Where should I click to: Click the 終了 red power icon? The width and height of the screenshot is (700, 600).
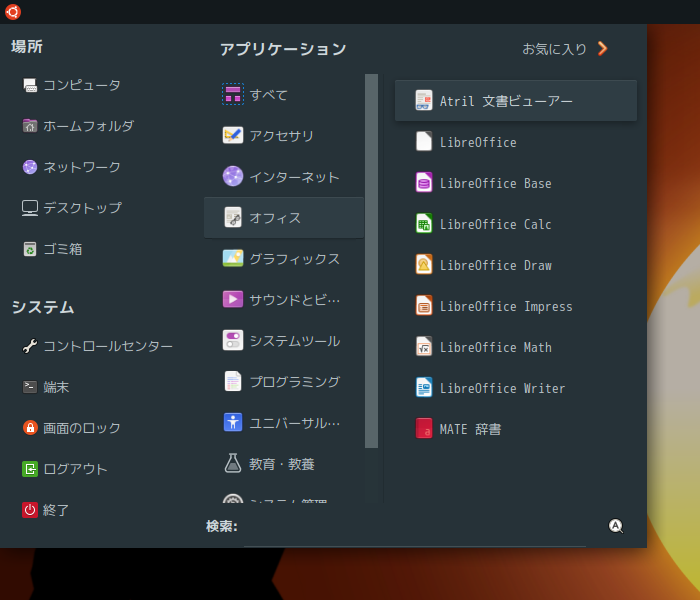(x=30, y=510)
